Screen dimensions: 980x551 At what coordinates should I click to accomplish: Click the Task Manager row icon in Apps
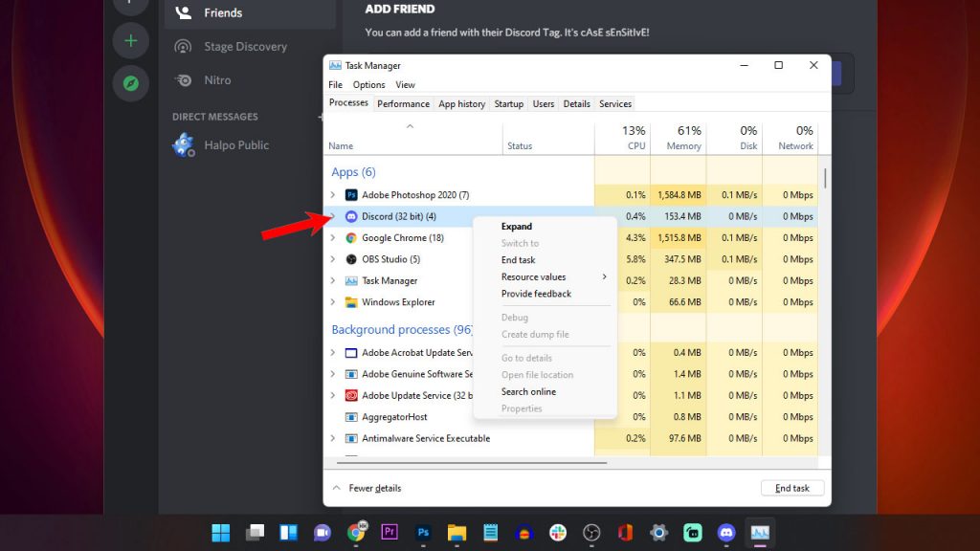tap(351, 280)
